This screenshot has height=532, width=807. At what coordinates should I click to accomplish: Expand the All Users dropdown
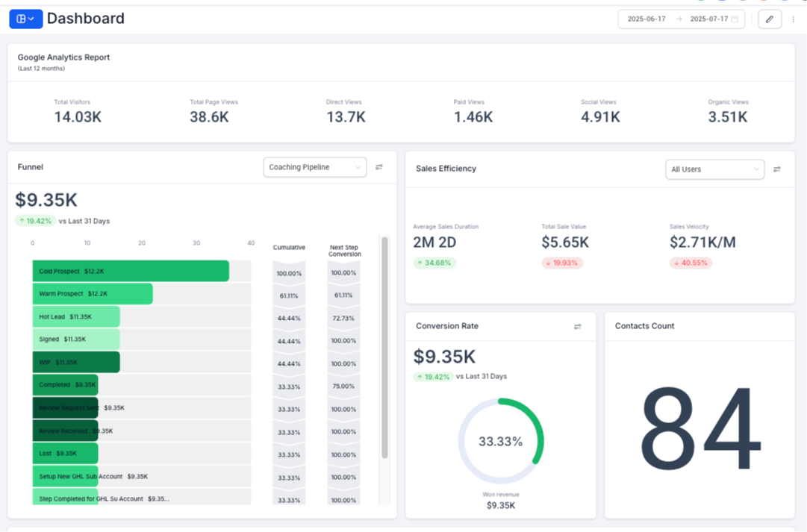[x=714, y=169]
